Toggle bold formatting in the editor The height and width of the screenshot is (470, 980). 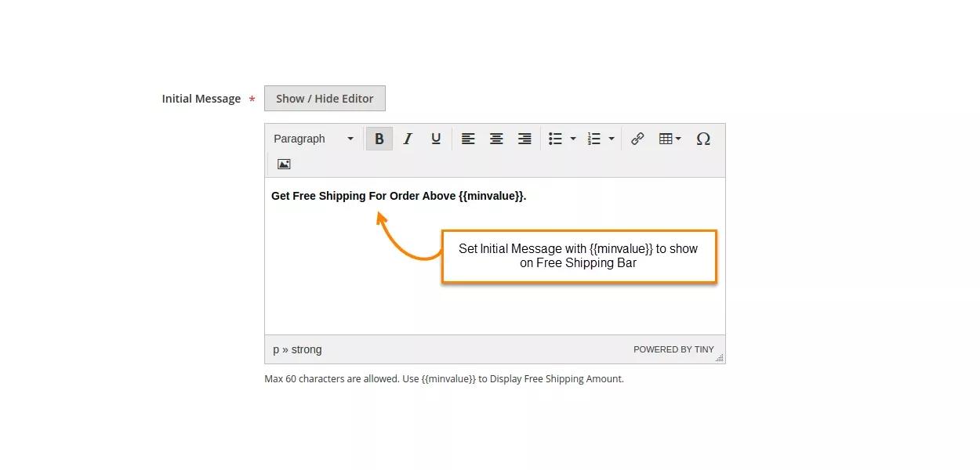point(379,139)
